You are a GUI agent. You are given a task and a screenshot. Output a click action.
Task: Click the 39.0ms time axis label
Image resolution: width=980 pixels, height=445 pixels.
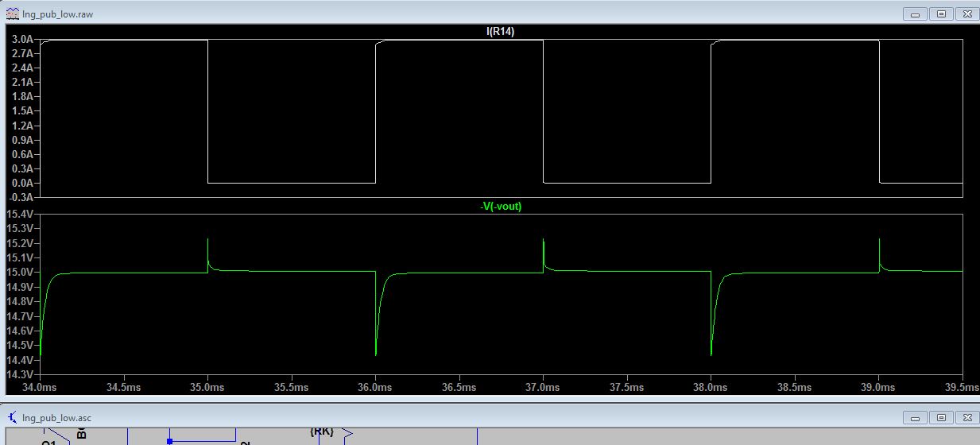pyautogui.click(x=879, y=387)
